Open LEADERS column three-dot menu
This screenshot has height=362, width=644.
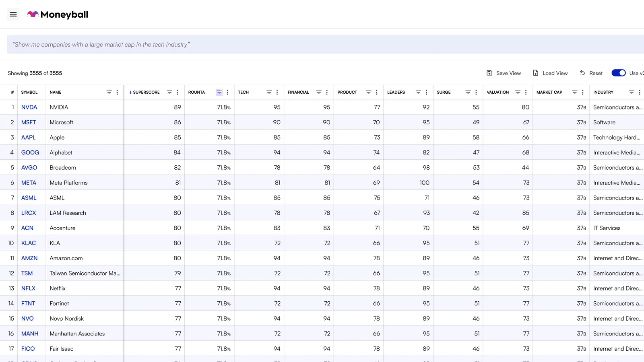point(426,93)
